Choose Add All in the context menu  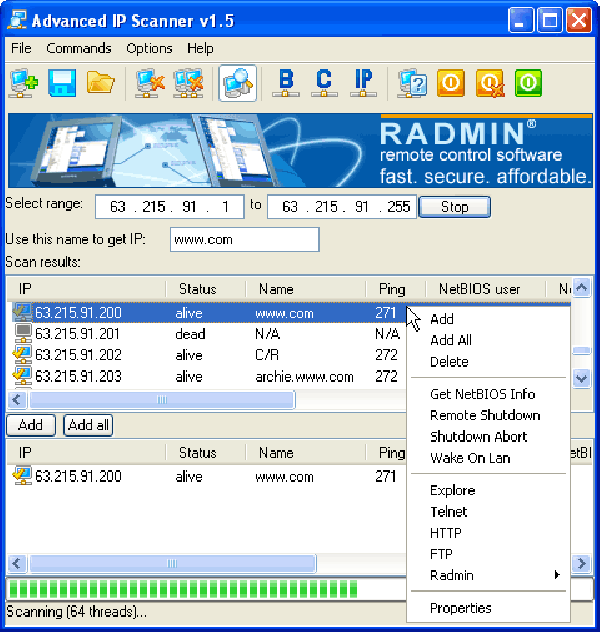[488, 340]
